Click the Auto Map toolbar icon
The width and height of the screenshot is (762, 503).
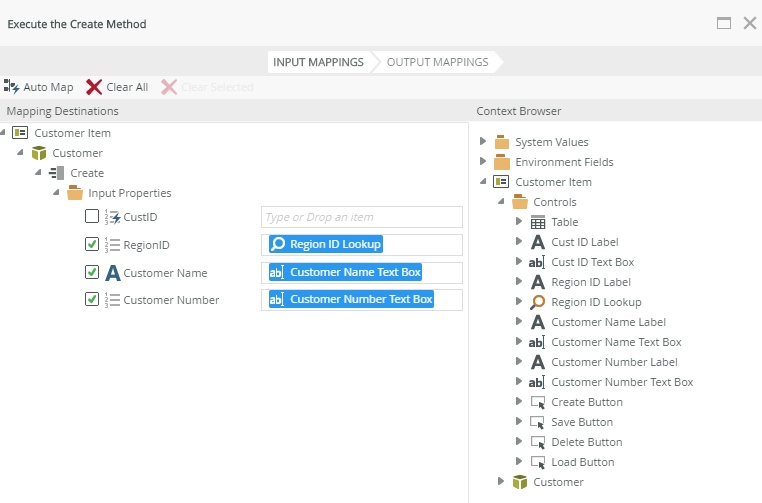(12, 87)
